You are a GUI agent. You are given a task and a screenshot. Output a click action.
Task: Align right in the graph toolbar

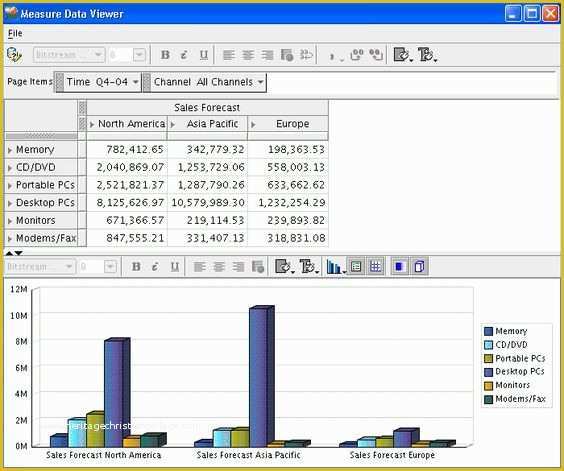point(238,267)
